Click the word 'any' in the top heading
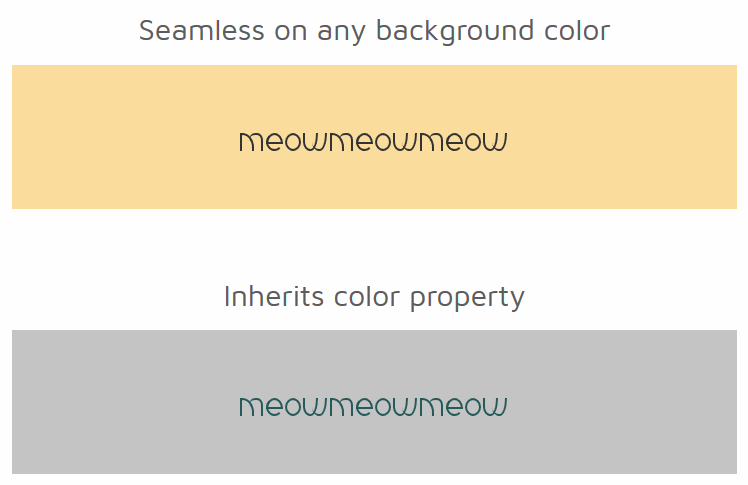 tap(342, 33)
